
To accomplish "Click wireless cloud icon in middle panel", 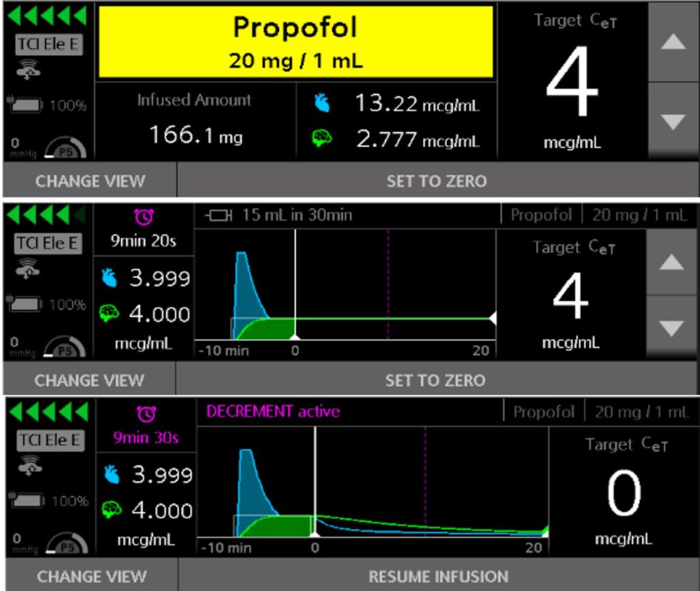I will 27,269.
